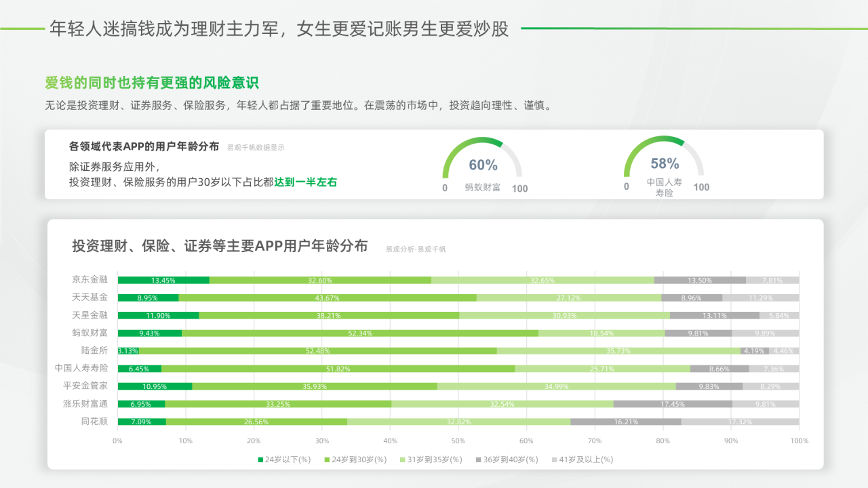Click the 31岁到35岁(%) legend color square
Viewport: 868px width, 488px height.
(x=403, y=460)
